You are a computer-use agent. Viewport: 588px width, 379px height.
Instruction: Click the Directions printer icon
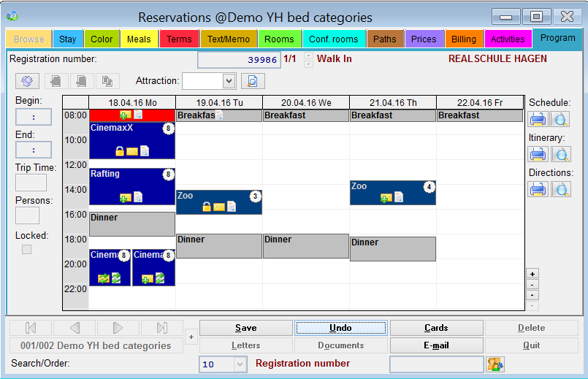coord(538,189)
